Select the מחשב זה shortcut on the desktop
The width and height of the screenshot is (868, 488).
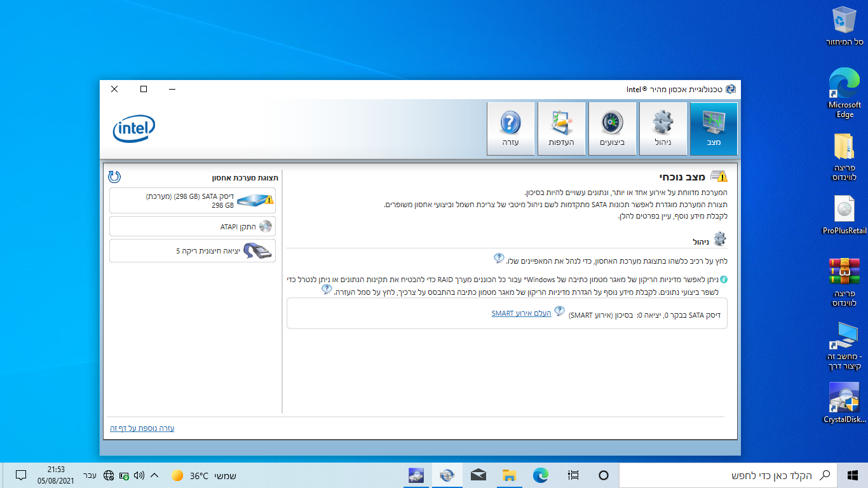(844, 346)
